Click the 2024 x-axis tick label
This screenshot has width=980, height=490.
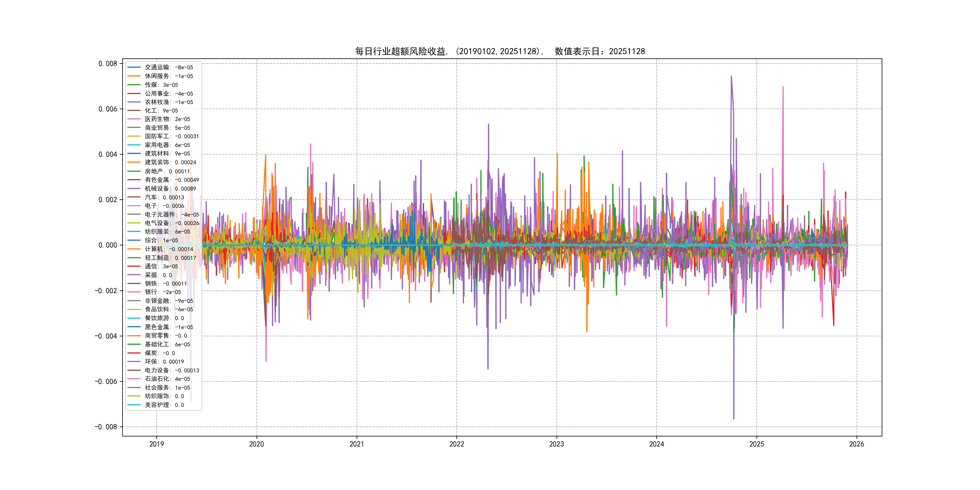(x=656, y=444)
